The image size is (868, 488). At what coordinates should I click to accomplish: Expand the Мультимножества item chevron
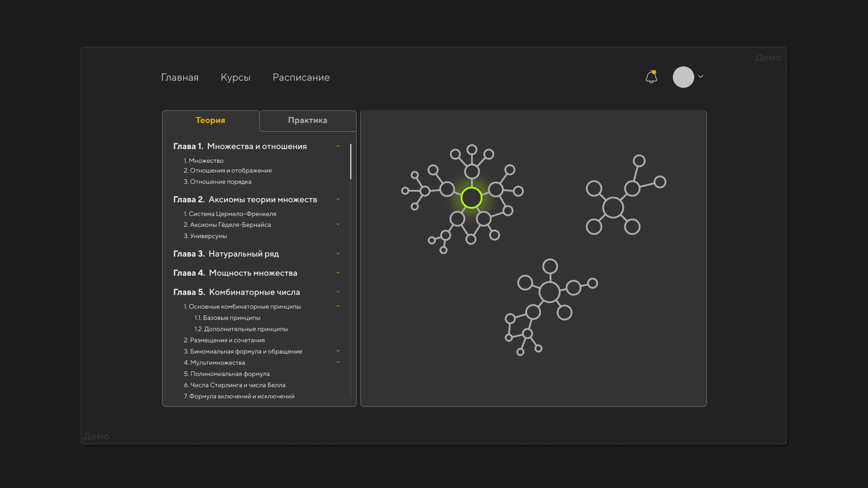coord(338,362)
